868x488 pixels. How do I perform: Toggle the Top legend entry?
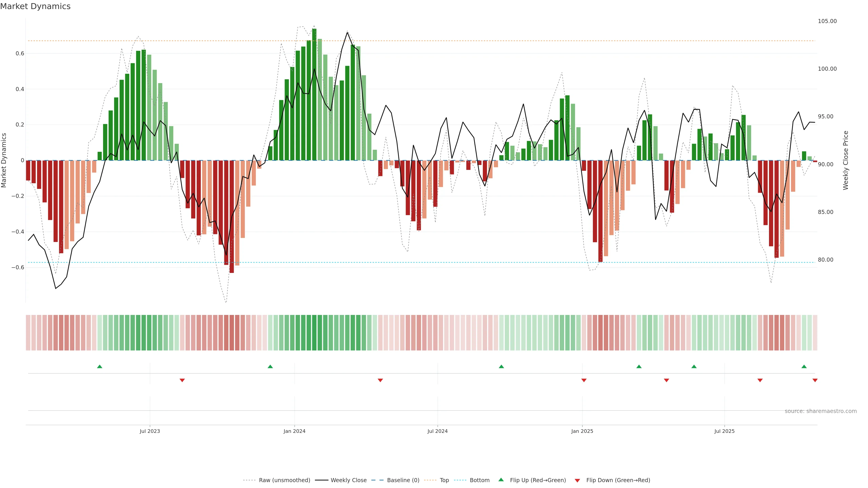pyautogui.click(x=444, y=480)
